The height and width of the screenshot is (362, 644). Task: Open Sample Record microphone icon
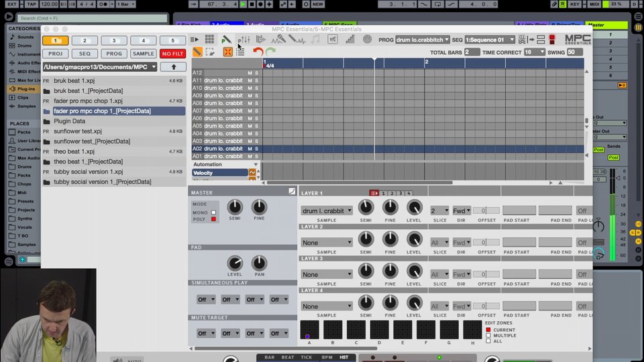(278, 40)
